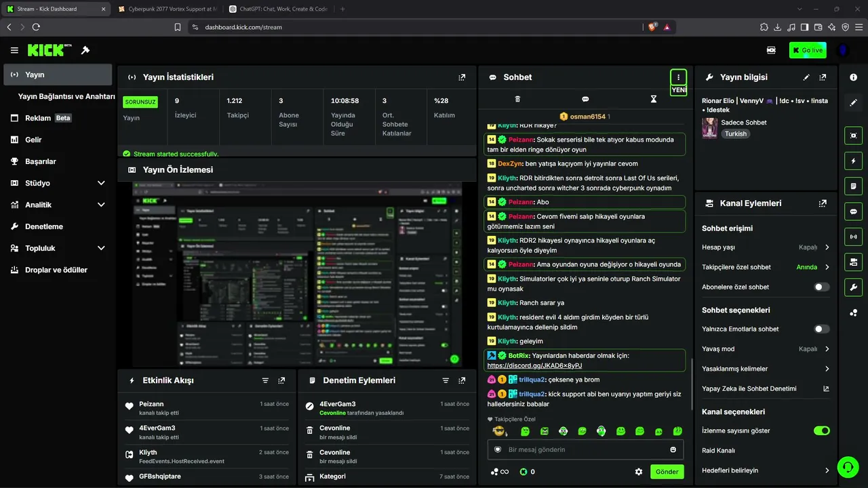
Task: Click the Turkish language tag
Action: [736, 134]
